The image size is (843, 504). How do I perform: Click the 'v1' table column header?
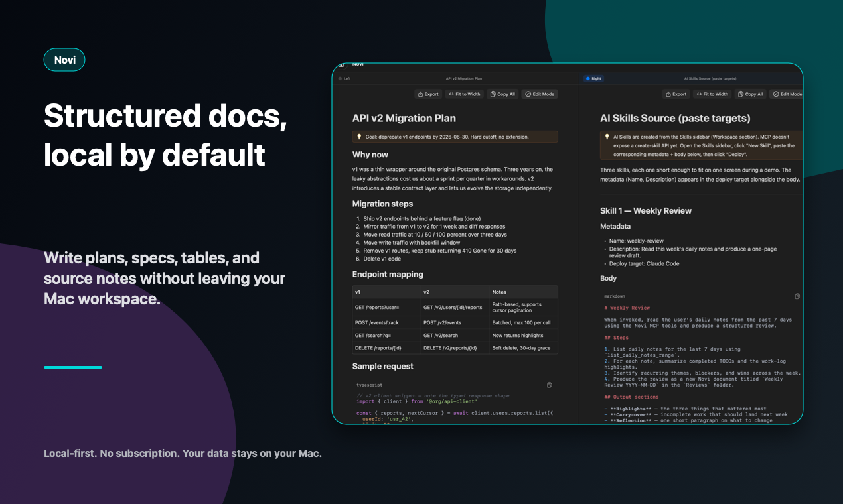(x=386, y=292)
